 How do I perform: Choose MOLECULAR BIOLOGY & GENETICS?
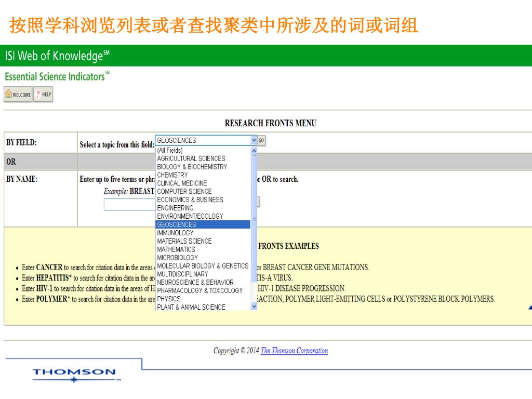203,266
